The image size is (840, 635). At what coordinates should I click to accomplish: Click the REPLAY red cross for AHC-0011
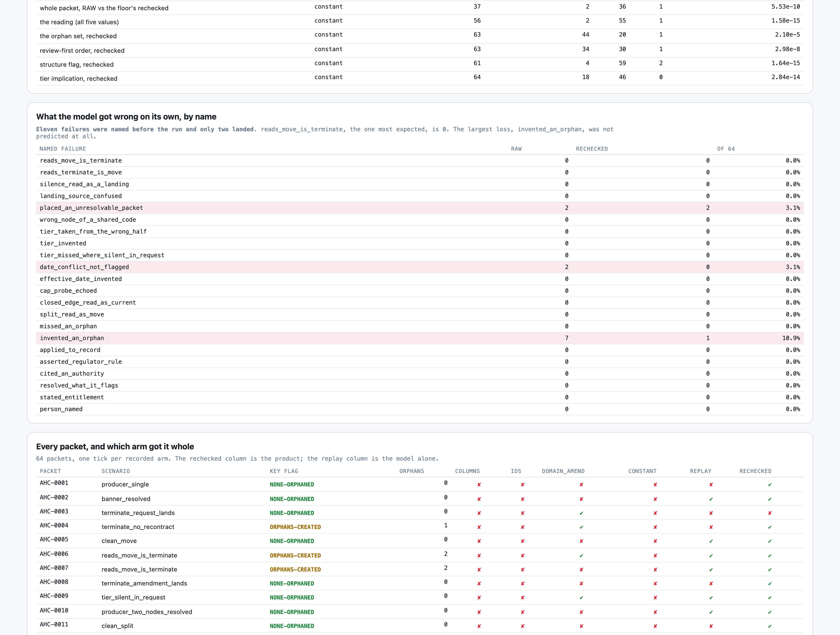(711, 626)
